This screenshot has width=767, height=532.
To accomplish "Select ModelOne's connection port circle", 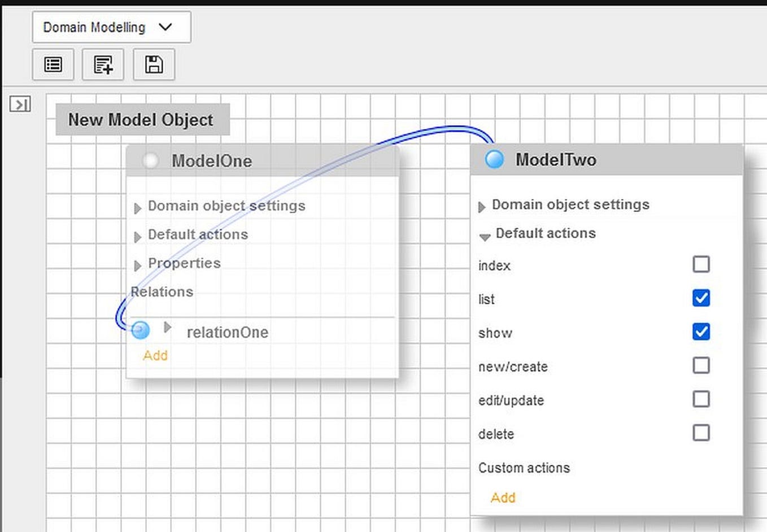I will pyautogui.click(x=150, y=160).
